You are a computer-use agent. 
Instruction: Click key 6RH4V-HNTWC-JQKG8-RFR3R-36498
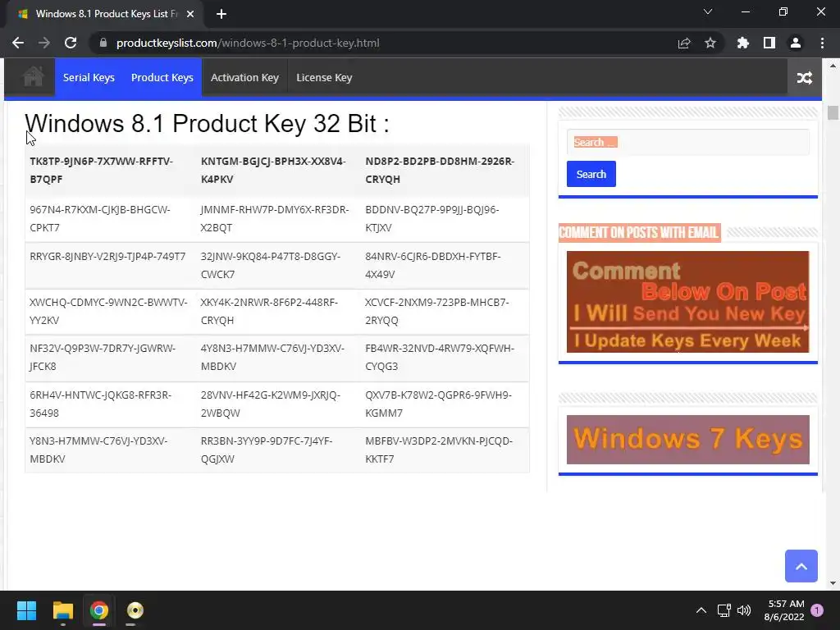pyautogui.click(x=101, y=404)
